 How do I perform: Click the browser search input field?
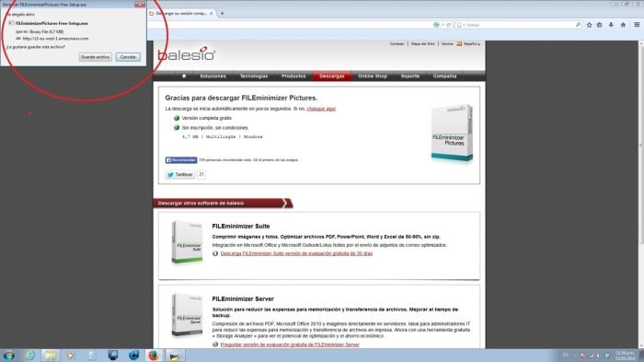coord(518,25)
